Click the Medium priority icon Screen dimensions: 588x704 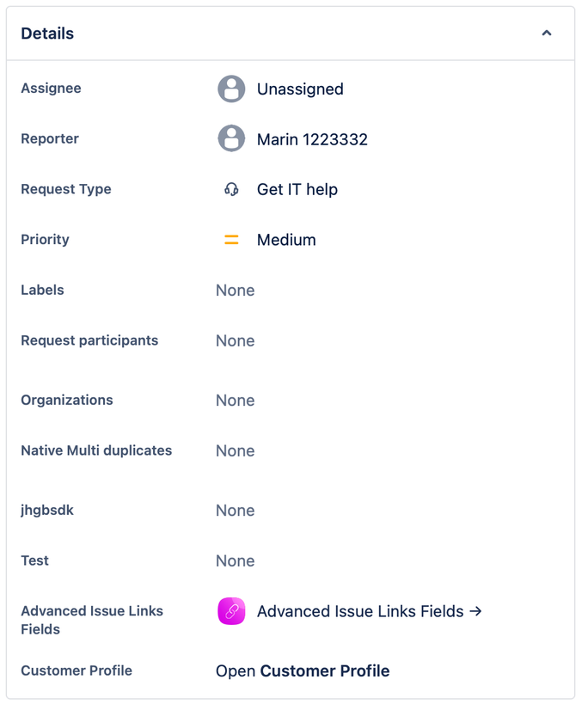click(x=231, y=240)
